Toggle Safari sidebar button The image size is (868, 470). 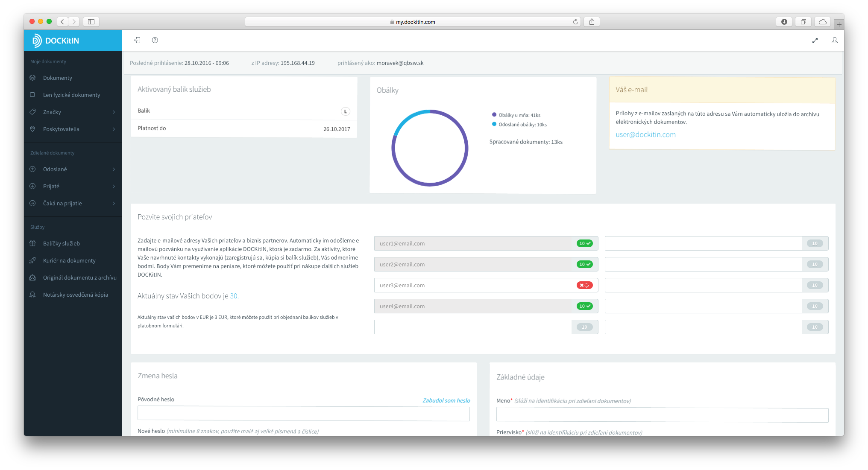(x=91, y=22)
